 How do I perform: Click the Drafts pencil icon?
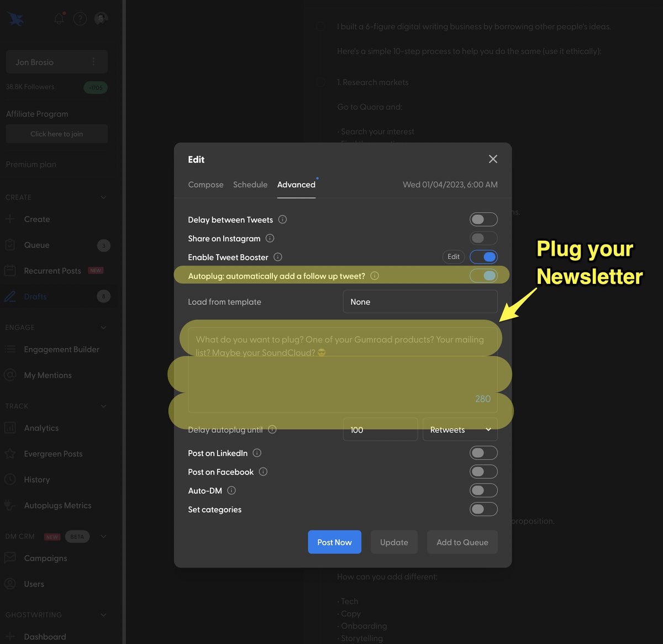click(x=10, y=297)
